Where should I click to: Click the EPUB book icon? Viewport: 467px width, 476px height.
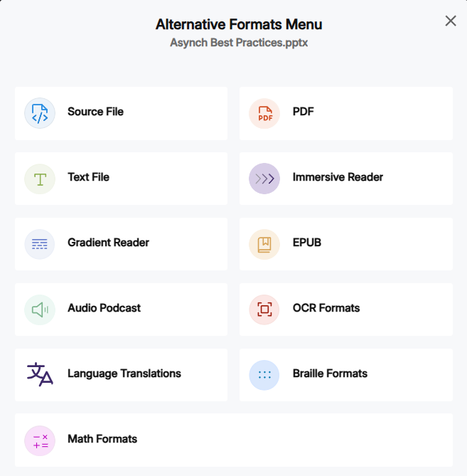[x=264, y=244]
